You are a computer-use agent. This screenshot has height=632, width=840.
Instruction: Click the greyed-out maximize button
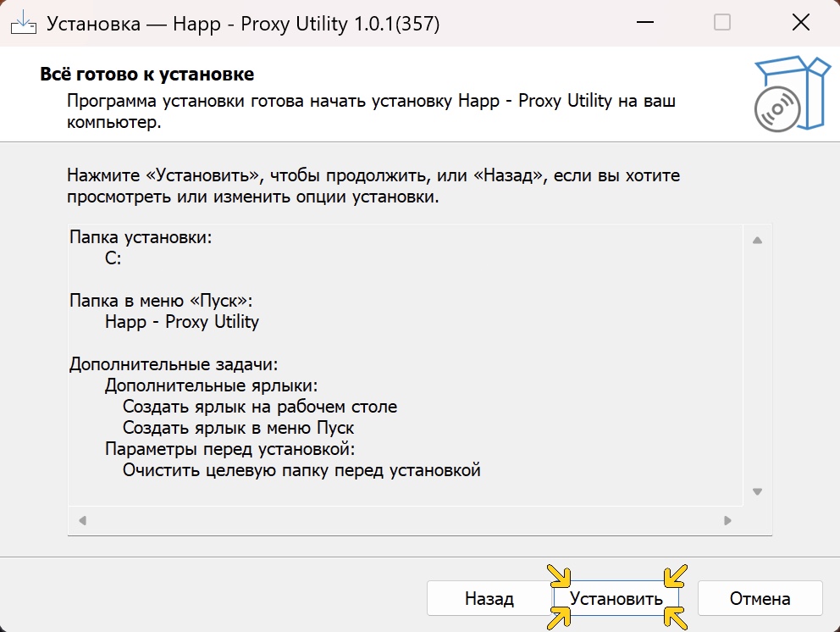pyautogui.click(x=722, y=23)
